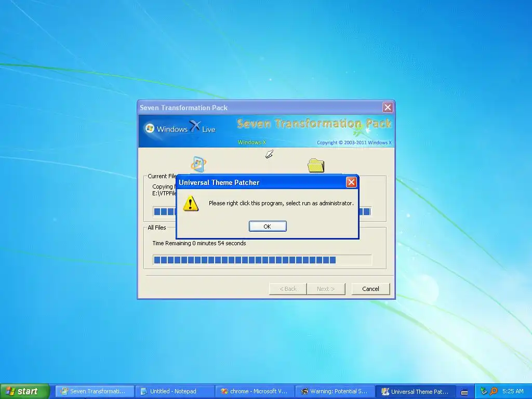The width and height of the screenshot is (532, 399).
Task: Switch to Universal Theme Pat... taskbar button
Action: point(415,392)
